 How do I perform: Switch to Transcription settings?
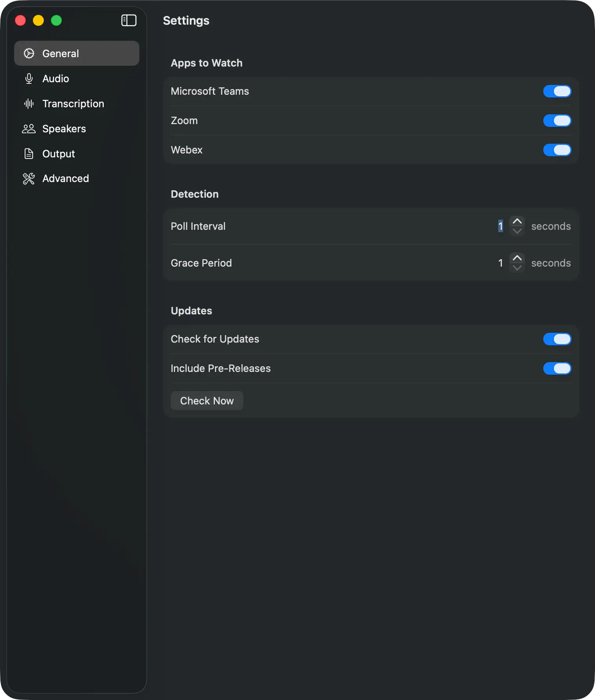(x=77, y=104)
